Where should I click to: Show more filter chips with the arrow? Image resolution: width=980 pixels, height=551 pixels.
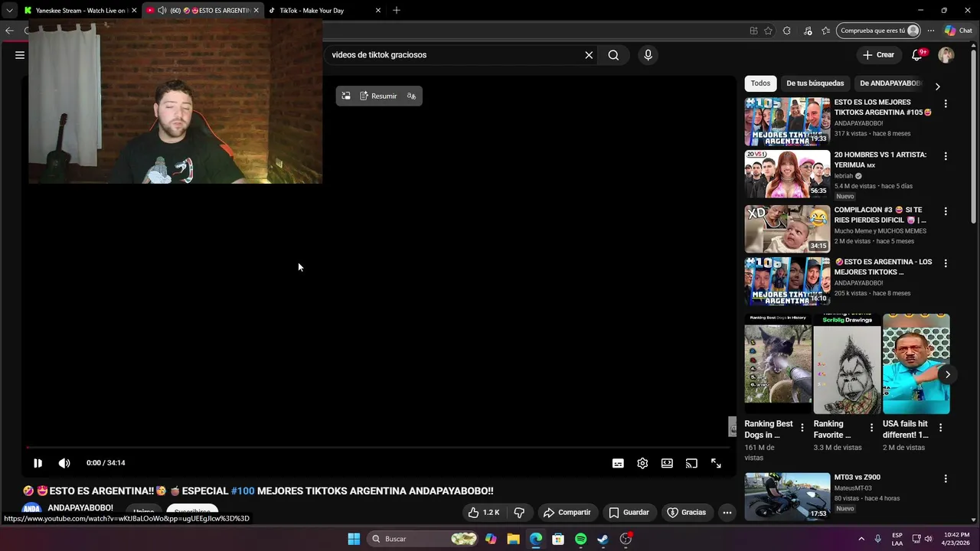(937, 86)
